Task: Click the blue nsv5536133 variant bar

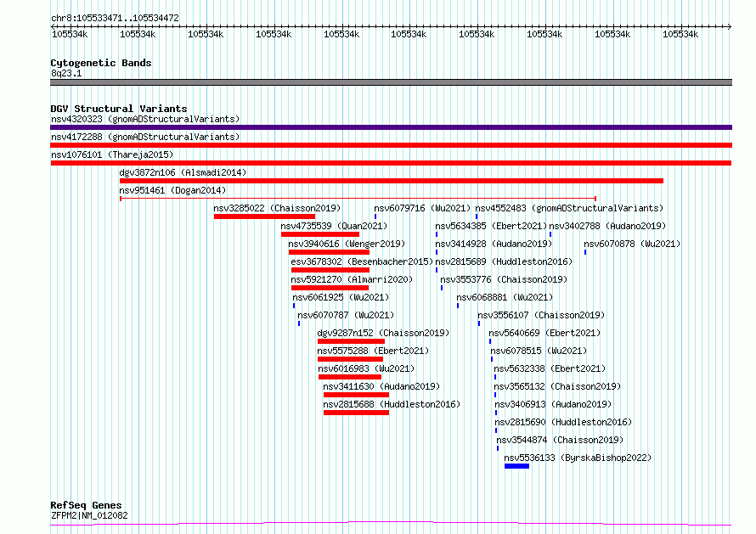Action: 516,467
